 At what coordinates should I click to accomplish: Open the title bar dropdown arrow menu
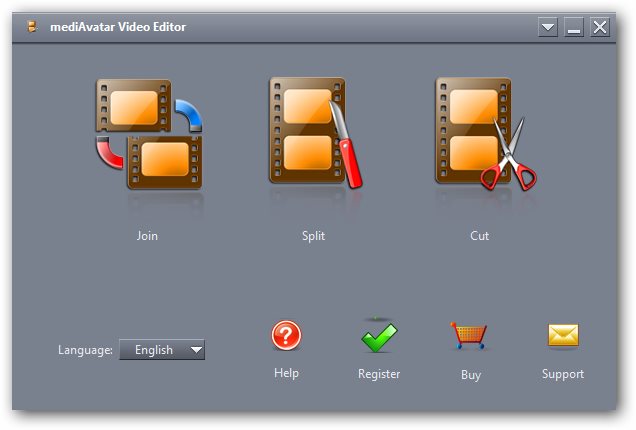point(548,27)
